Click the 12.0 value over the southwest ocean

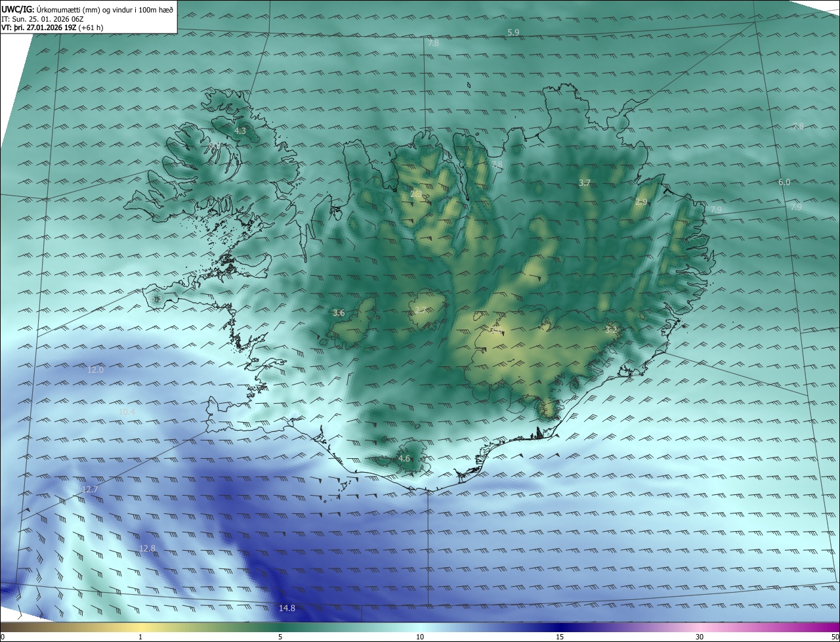[96, 370]
